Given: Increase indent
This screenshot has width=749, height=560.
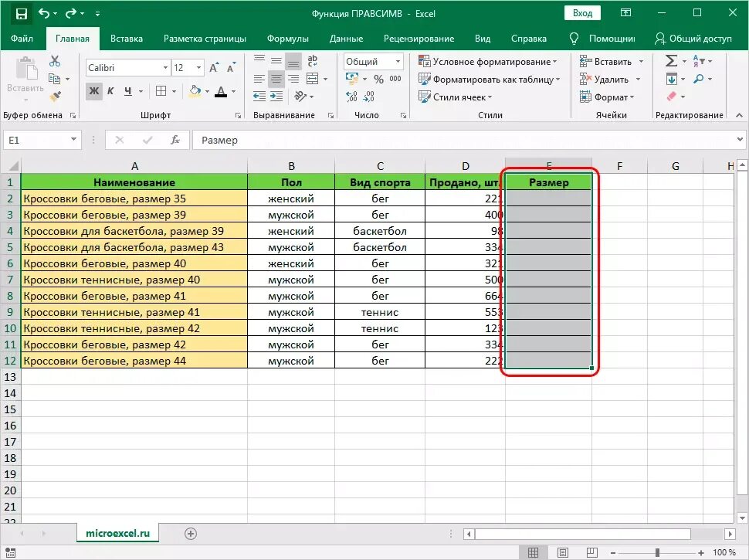Looking at the screenshot, I should coord(276,97).
